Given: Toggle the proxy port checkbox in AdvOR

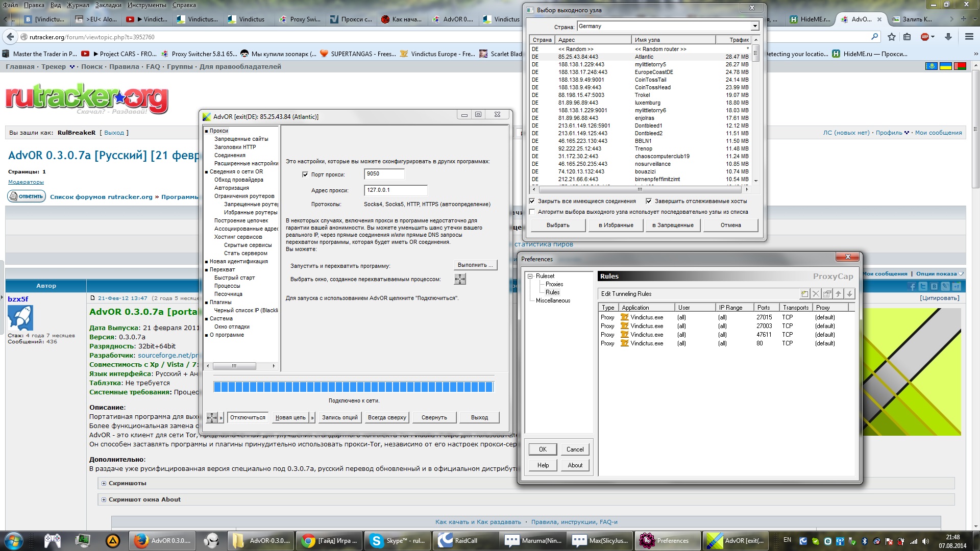Looking at the screenshot, I should [305, 174].
